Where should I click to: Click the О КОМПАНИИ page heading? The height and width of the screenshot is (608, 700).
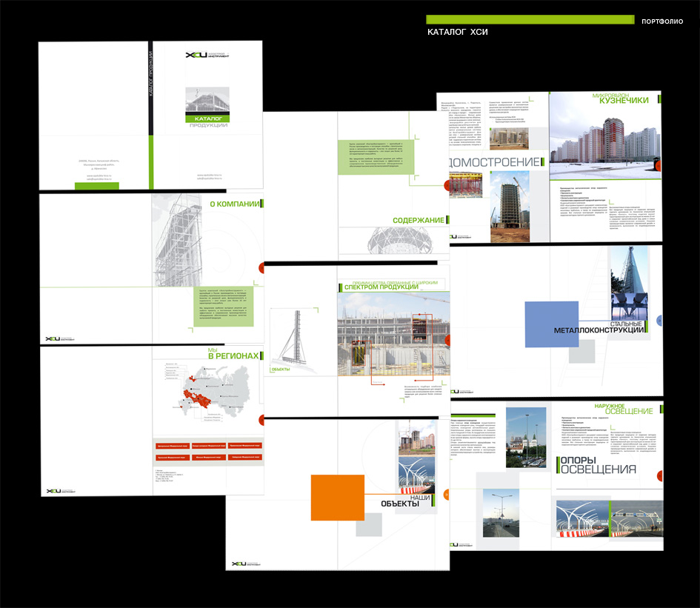[x=234, y=204]
